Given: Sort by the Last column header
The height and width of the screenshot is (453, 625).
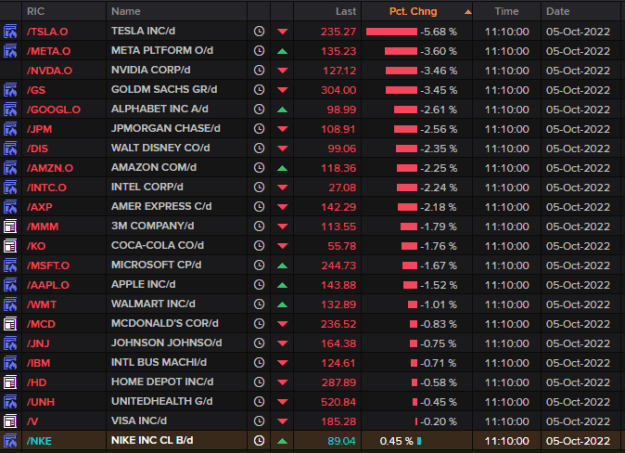Looking at the screenshot, I should (x=346, y=11).
